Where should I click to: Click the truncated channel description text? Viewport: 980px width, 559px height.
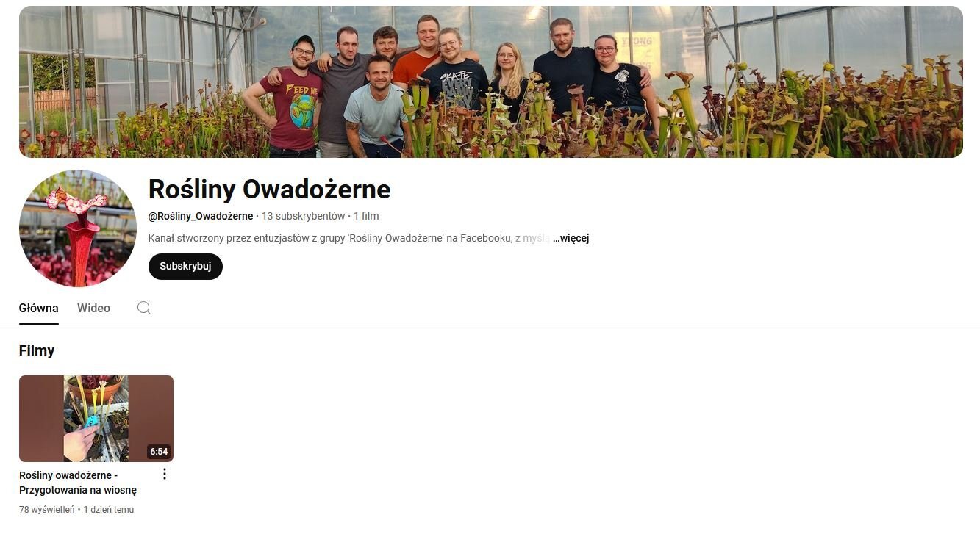point(348,238)
